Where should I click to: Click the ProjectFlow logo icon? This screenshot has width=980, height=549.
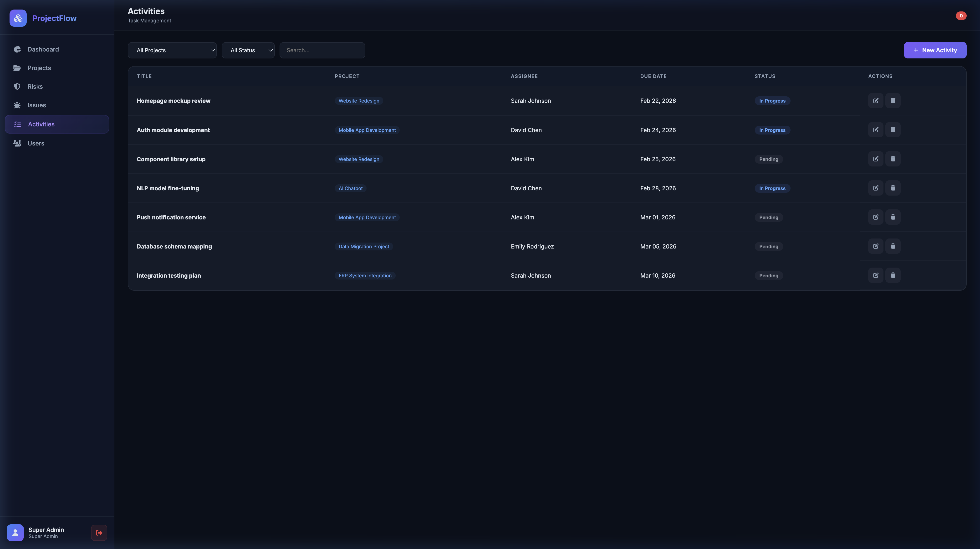point(18,18)
